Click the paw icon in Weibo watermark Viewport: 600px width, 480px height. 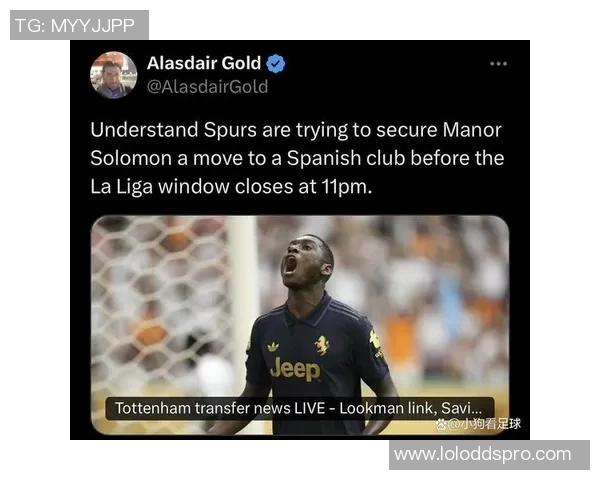(x=440, y=424)
